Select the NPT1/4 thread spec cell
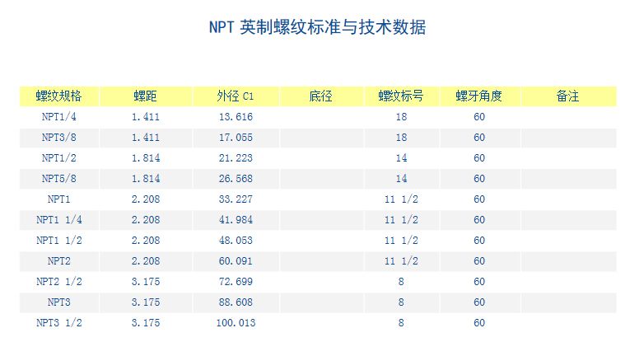 tap(58, 117)
